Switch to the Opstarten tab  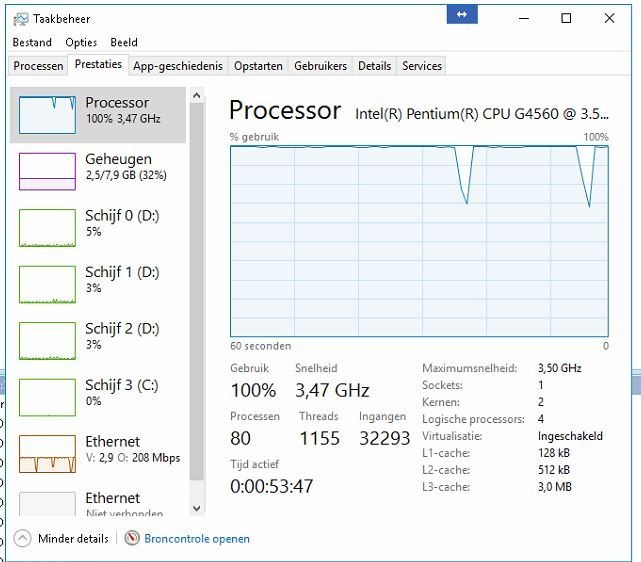click(258, 66)
